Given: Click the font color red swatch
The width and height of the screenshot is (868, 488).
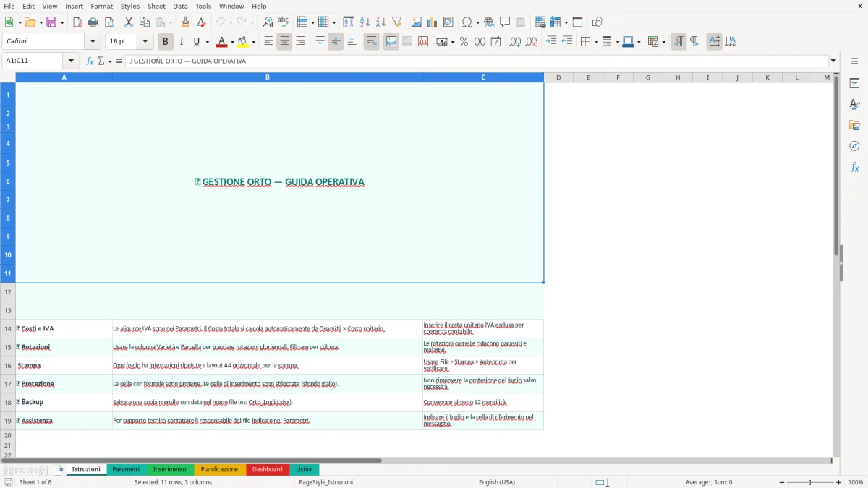Looking at the screenshot, I should click(x=221, y=42).
